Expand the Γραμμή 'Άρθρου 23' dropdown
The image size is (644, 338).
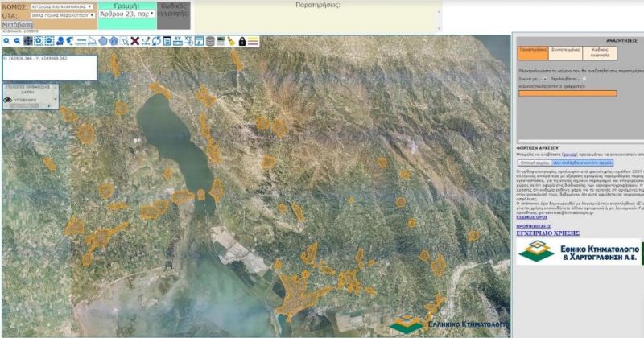126,14
